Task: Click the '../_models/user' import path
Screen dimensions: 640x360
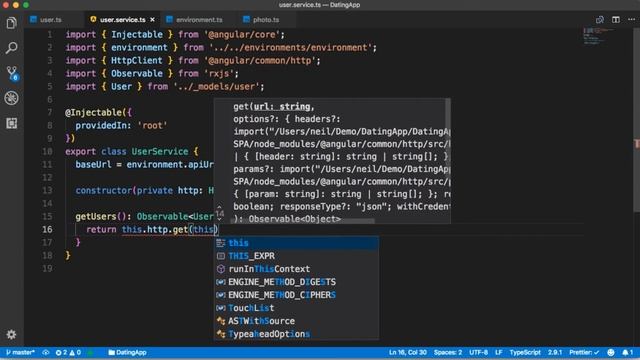Action: [218, 87]
